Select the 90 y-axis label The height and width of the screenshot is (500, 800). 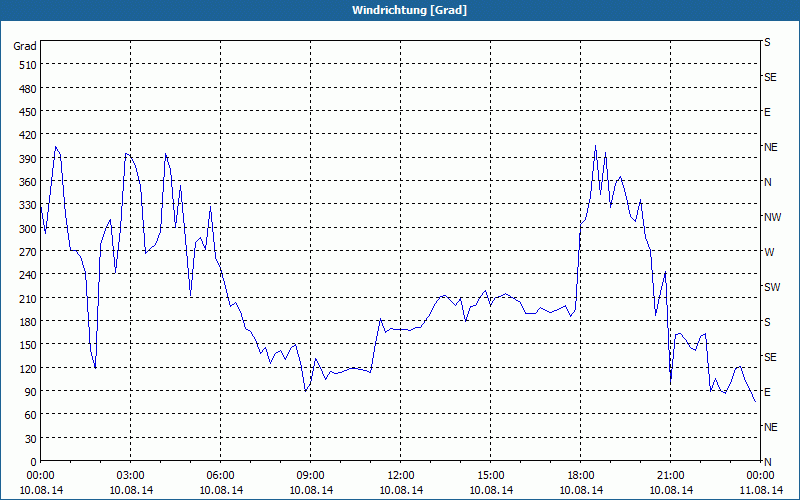(x=31, y=392)
